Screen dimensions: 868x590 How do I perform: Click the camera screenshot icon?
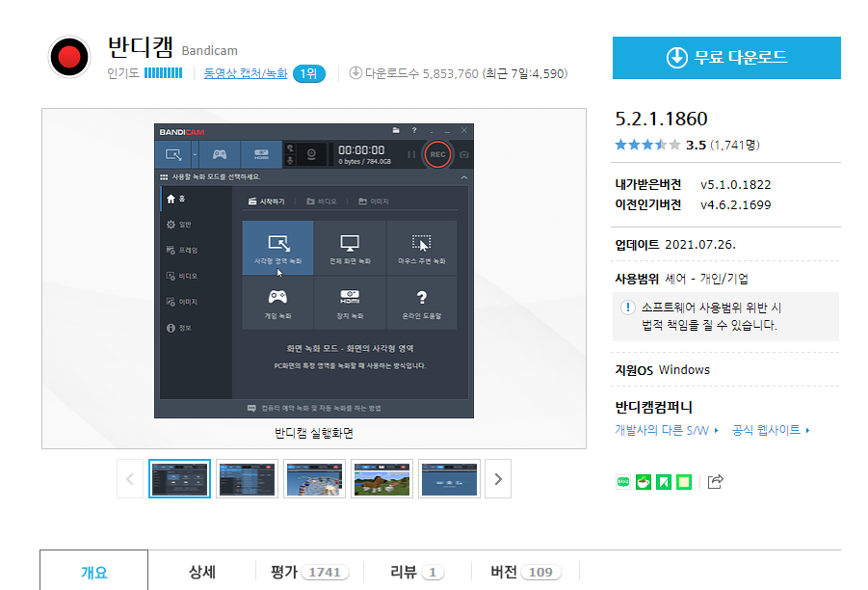click(x=464, y=154)
